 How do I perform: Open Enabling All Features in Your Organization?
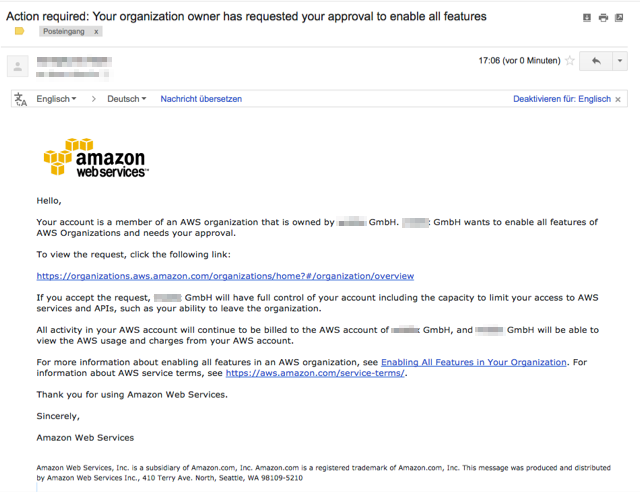point(474,362)
